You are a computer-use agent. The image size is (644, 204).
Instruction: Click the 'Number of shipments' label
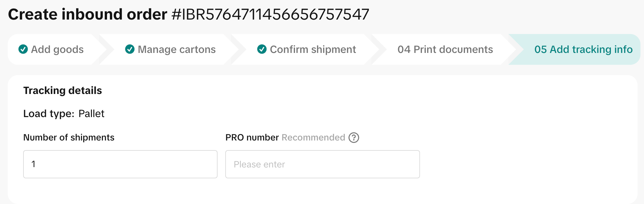click(69, 138)
